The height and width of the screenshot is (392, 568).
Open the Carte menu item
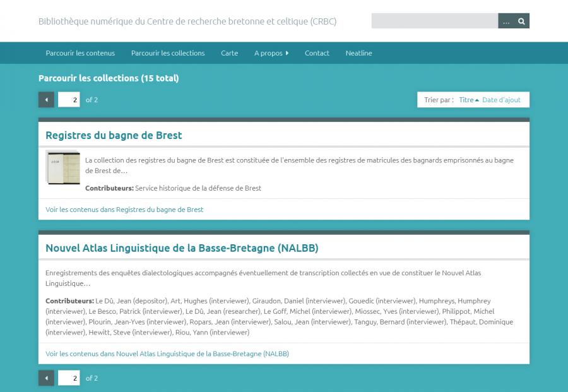(229, 53)
